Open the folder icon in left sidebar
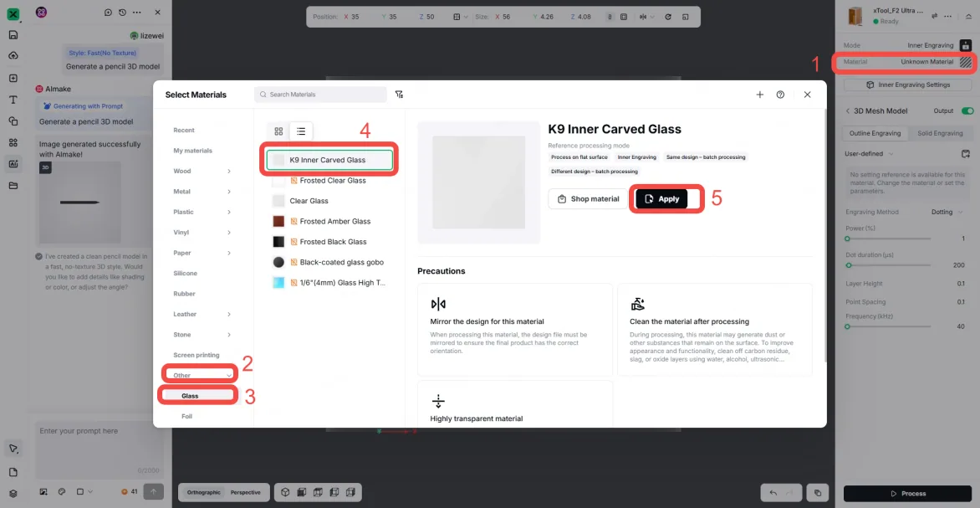The height and width of the screenshot is (508, 980). 13,185
